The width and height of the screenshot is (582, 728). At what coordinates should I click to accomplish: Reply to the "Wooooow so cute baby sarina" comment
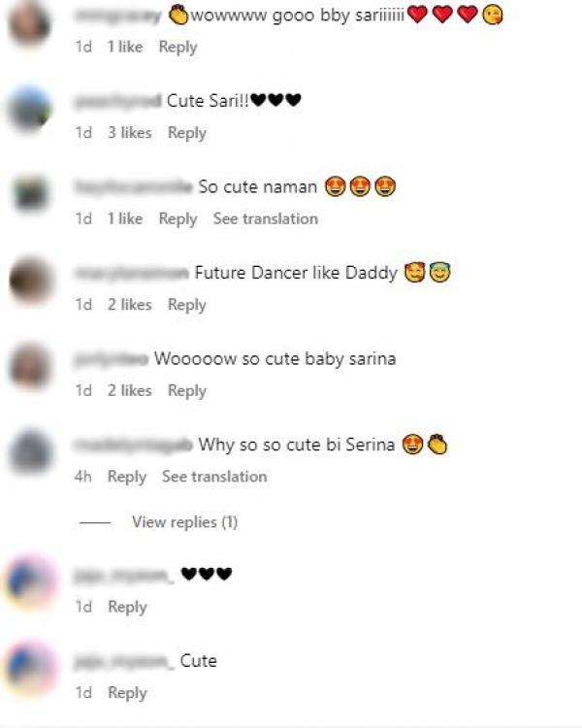[x=186, y=390]
